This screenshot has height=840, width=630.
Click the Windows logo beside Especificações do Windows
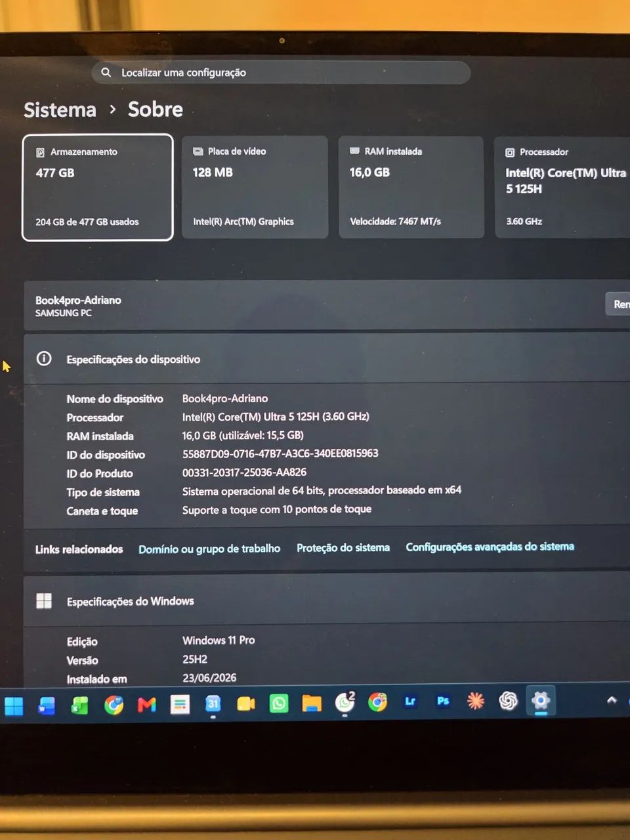[44, 601]
